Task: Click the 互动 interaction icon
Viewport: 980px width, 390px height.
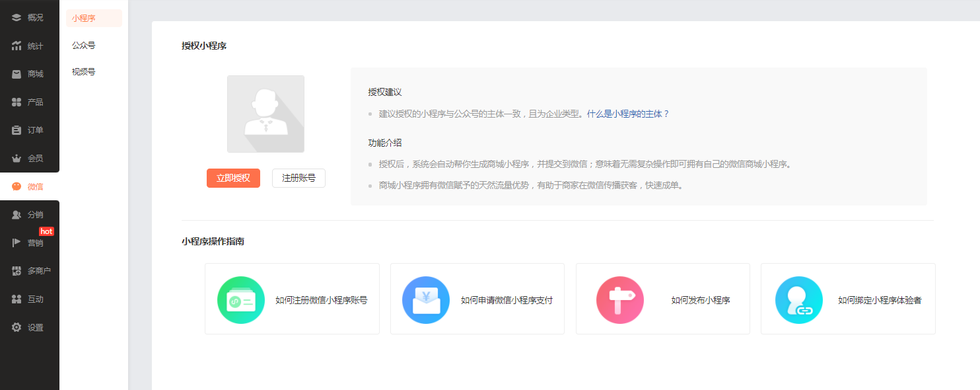Action: pos(17,299)
